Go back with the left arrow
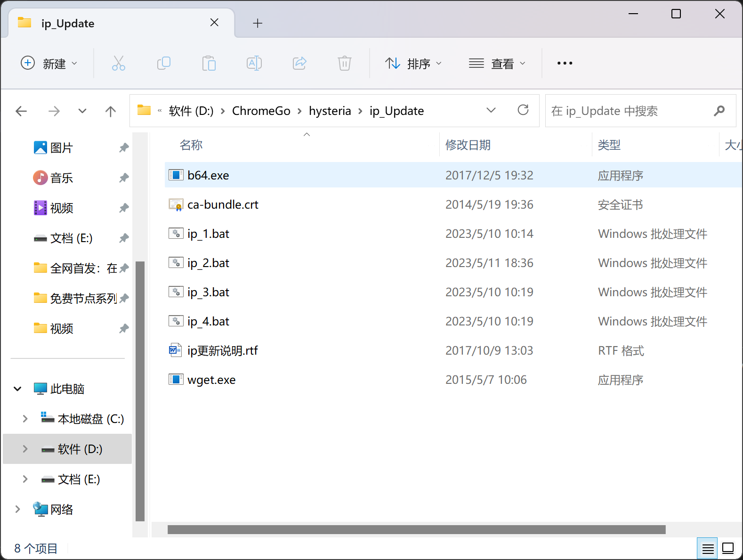Viewport: 743px width, 560px height. coord(21,111)
